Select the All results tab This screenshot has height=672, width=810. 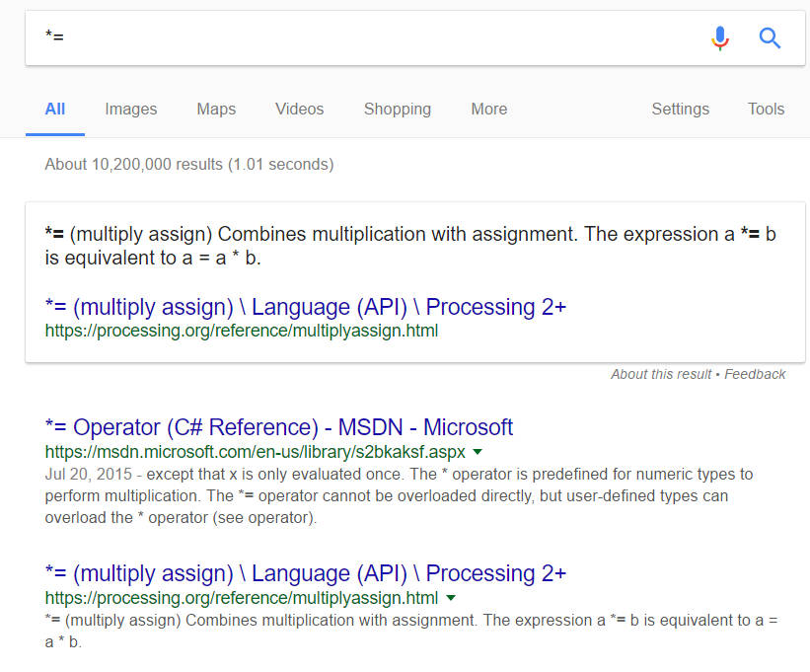[x=55, y=109]
